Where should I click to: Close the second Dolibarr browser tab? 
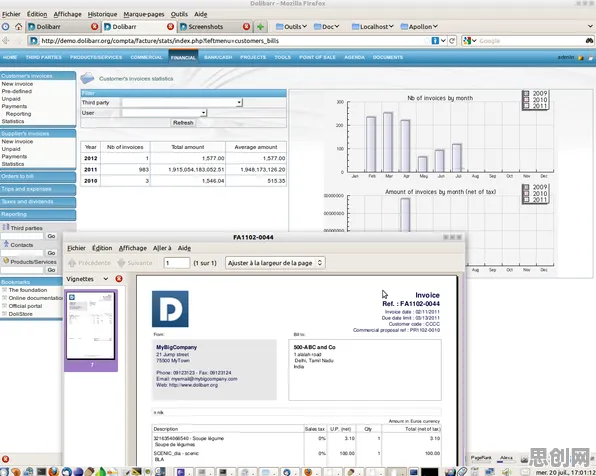point(170,27)
